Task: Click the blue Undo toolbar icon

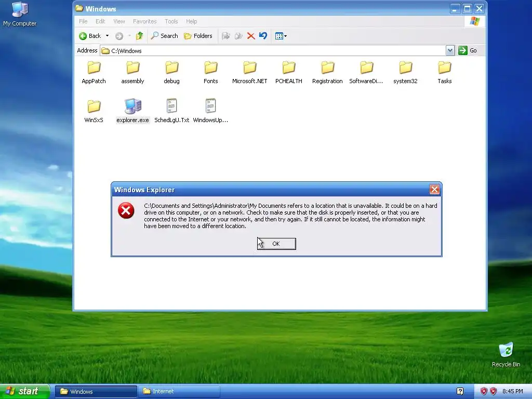Action: pyautogui.click(x=263, y=36)
